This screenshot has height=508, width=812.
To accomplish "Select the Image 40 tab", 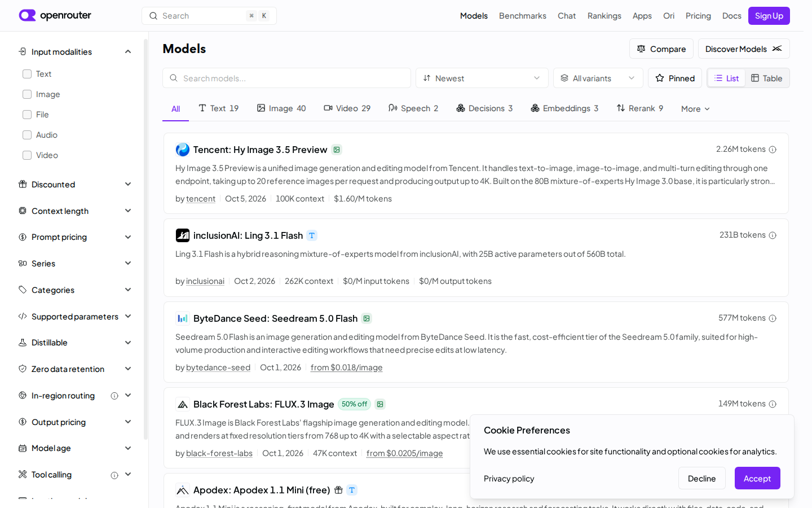I will (x=281, y=108).
